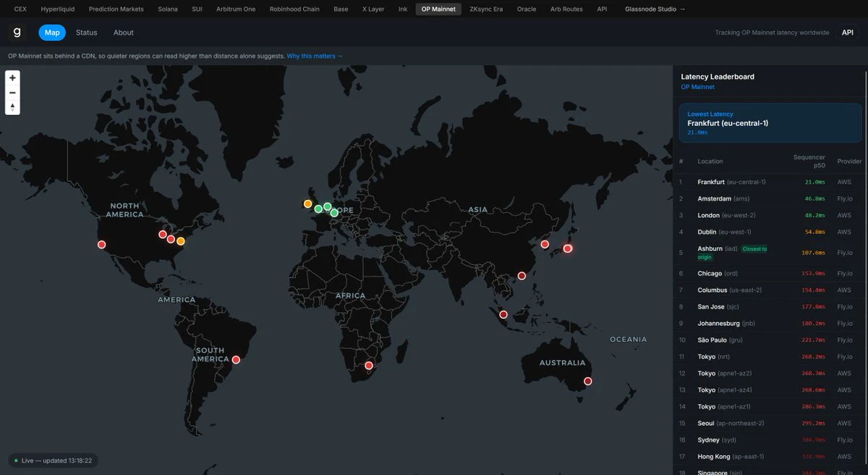Click the Glassnode 'g' logo icon
The image size is (868, 475).
[x=18, y=33]
